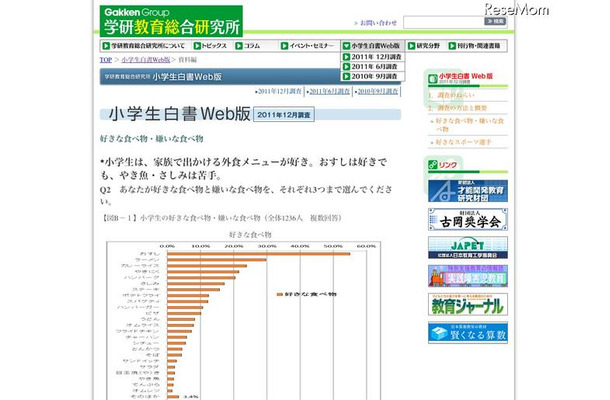The height and width of the screenshot is (400, 610).
Task: Click the green arrow icon beside 研究分野
Action: (x=412, y=46)
